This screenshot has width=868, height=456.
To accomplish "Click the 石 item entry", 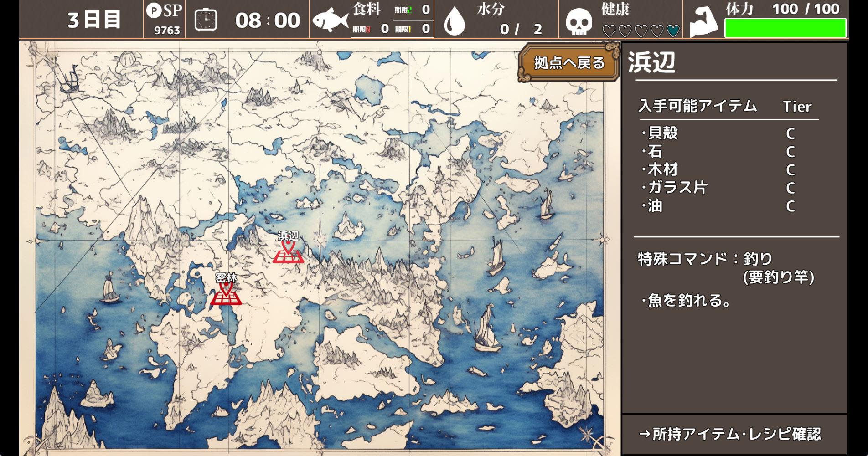I will point(655,151).
